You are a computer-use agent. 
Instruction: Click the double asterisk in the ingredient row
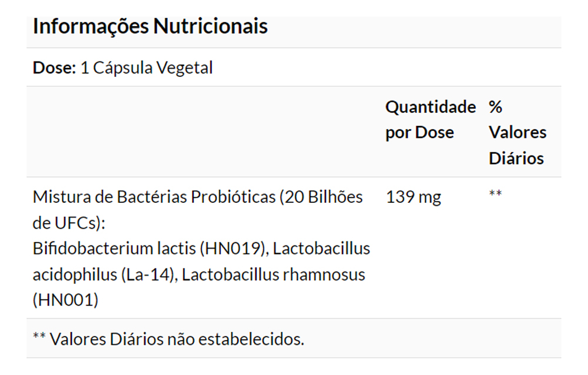coord(495,194)
